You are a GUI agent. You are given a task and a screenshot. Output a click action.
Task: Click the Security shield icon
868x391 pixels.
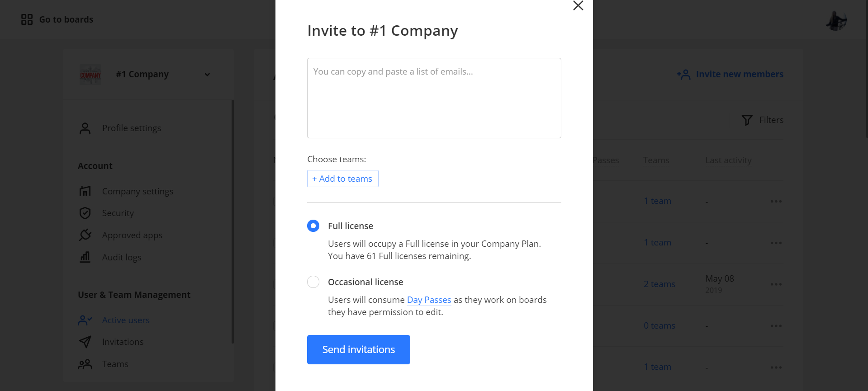[x=85, y=213]
